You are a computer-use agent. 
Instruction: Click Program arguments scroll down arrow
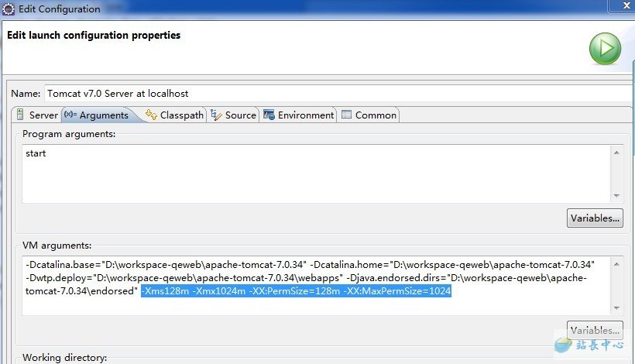616,196
